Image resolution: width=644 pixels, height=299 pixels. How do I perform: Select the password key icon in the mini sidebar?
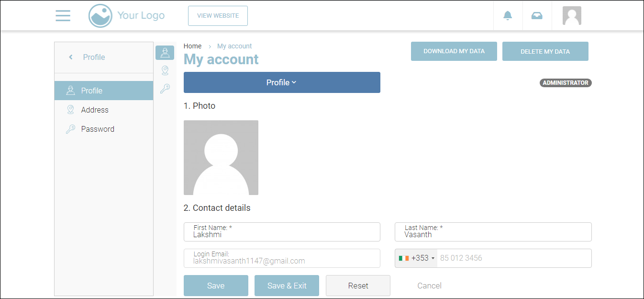tap(165, 89)
